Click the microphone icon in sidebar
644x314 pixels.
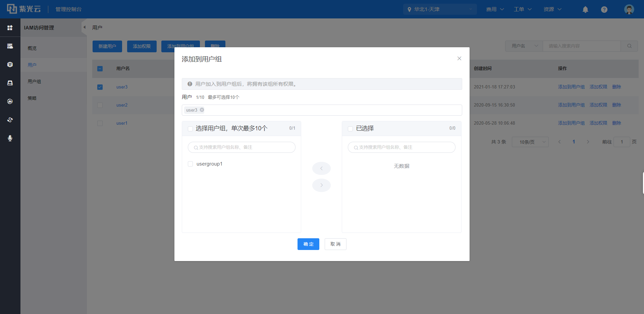click(10, 138)
